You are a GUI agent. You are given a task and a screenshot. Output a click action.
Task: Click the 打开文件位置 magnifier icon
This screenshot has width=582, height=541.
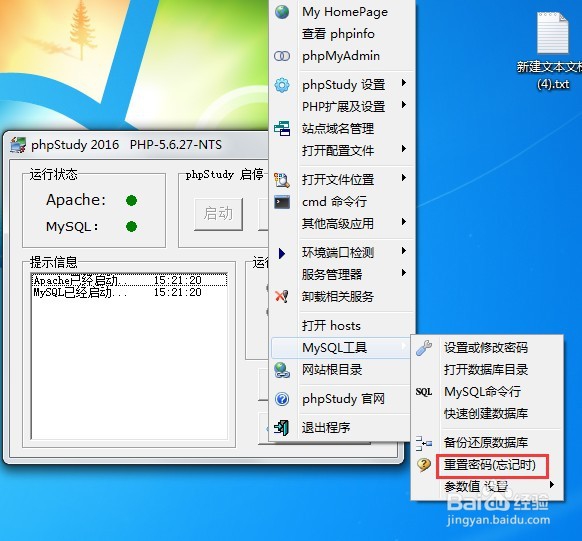[282, 180]
